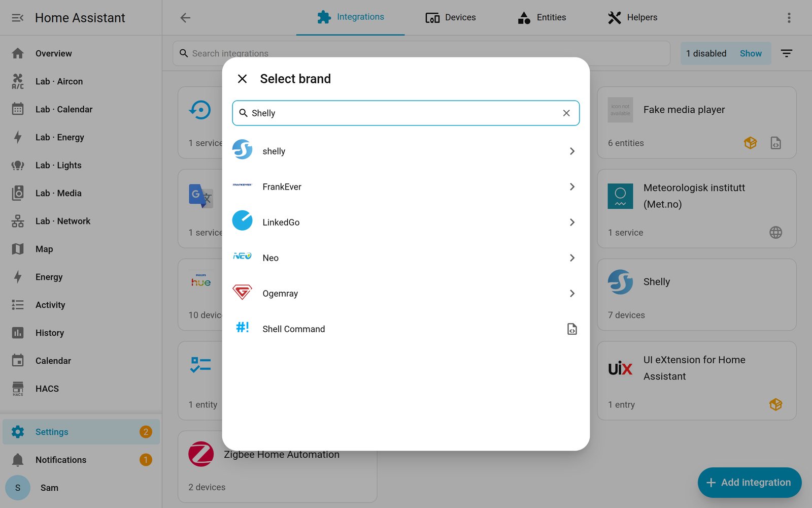Open the shelly brand entry
Screen dimensions: 812x508
(x=405, y=151)
